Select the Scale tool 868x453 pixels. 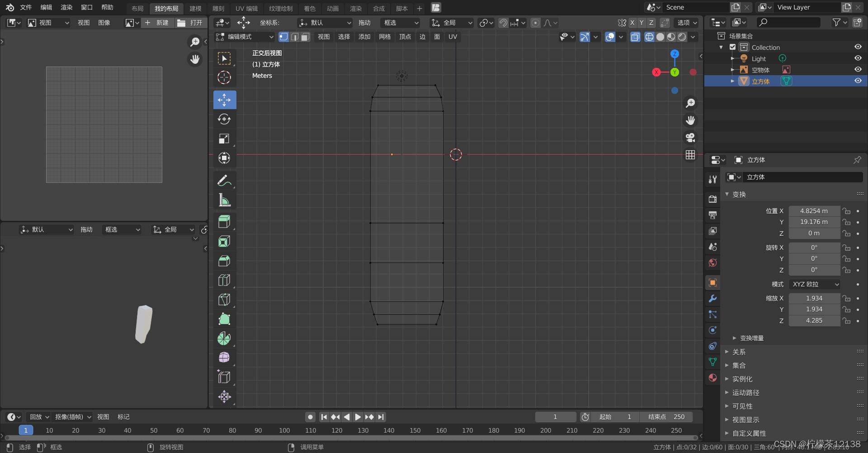pyautogui.click(x=225, y=139)
